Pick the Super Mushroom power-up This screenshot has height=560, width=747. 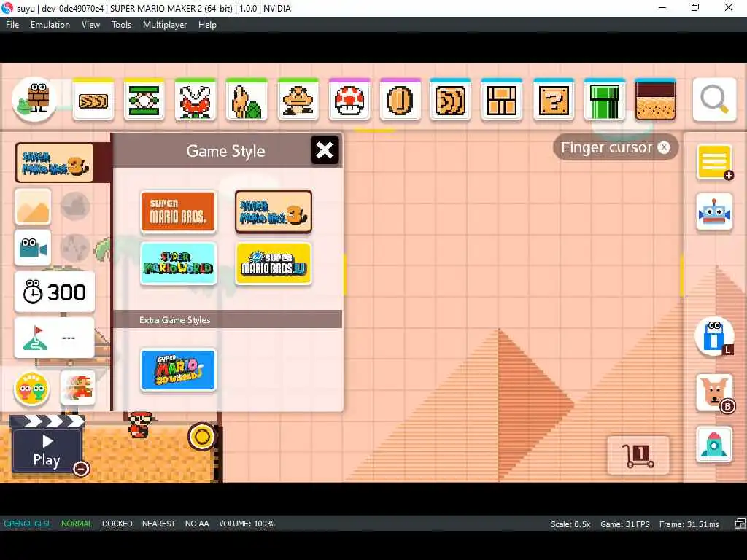(349, 100)
